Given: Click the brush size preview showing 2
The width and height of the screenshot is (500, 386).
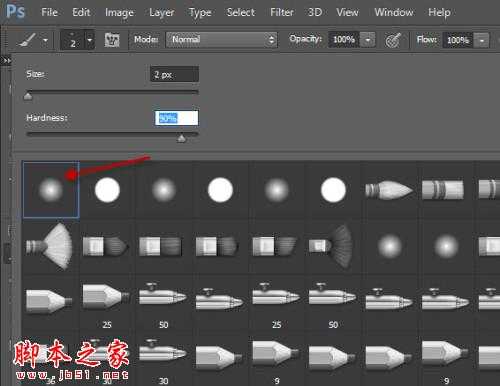Looking at the screenshot, I should (72, 40).
